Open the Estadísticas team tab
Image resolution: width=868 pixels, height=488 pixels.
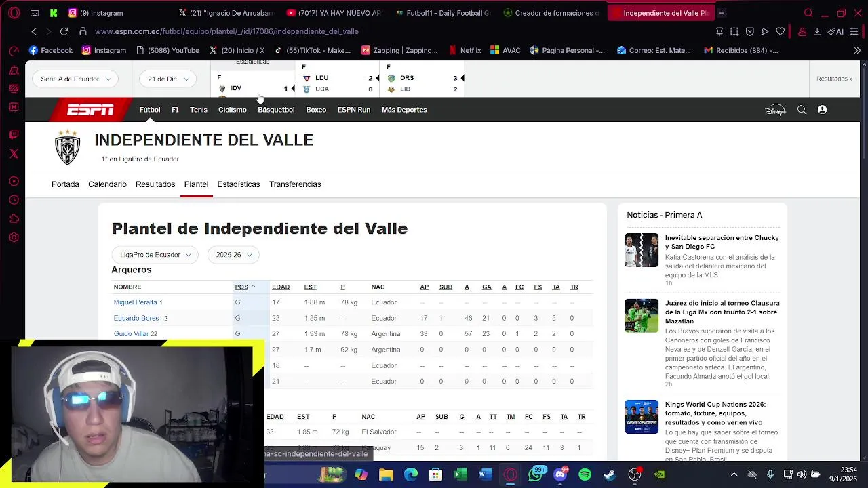[239, 184]
